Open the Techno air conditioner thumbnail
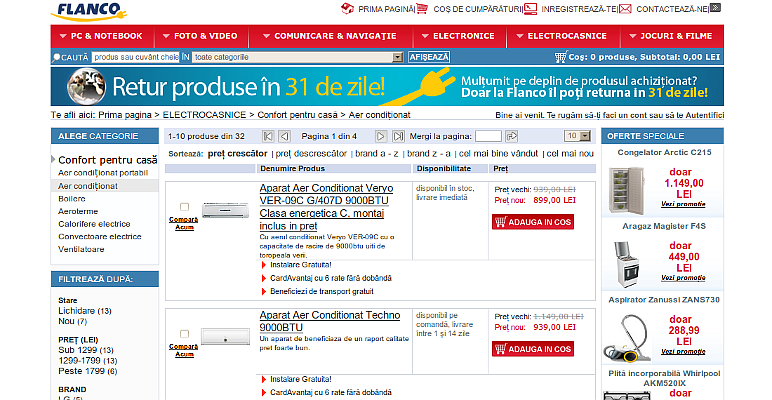772x400 pixels. pyautogui.click(x=225, y=336)
